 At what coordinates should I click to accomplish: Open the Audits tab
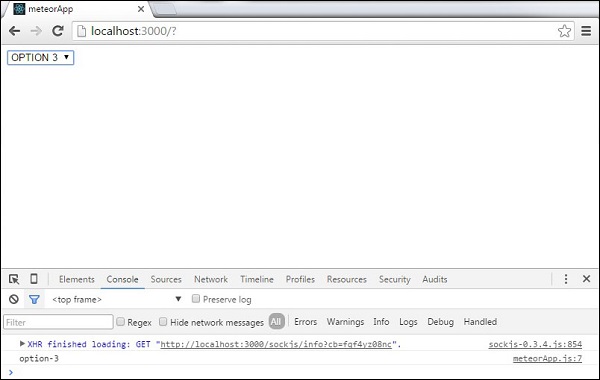point(435,279)
